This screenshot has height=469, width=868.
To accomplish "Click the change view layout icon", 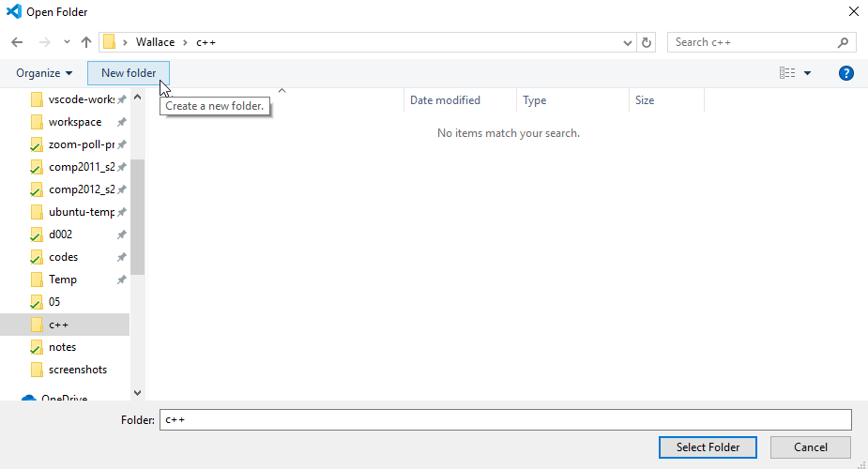I will pyautogui.click(x=787, y=73).
